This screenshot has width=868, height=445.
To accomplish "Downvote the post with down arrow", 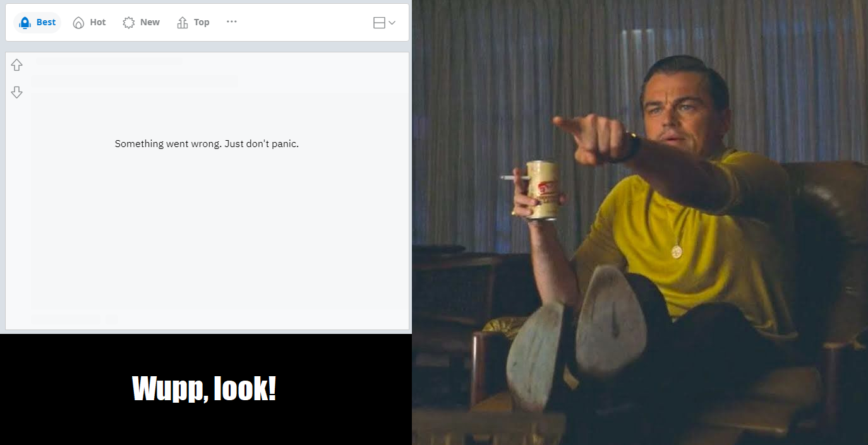I will [17, 92].
